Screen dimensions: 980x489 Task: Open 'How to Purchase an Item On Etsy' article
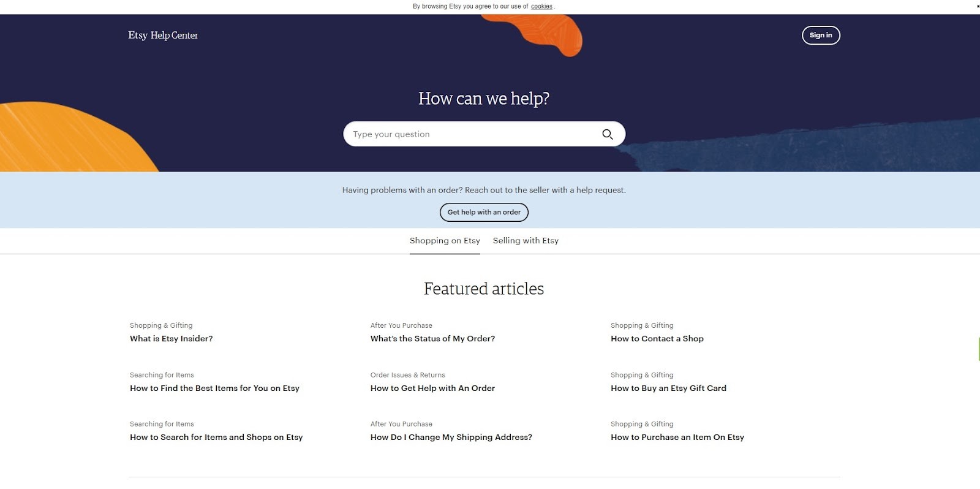tap(677, 437)
